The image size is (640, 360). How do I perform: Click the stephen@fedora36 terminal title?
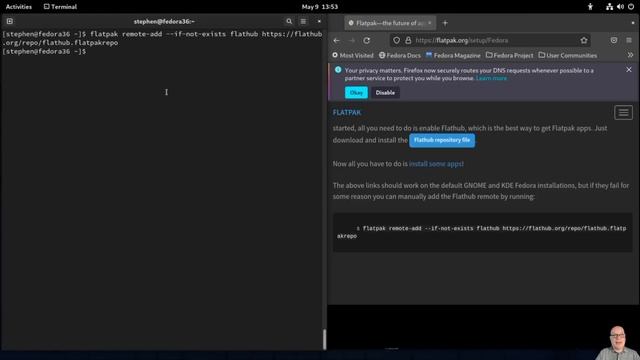(x=164, y=21)
